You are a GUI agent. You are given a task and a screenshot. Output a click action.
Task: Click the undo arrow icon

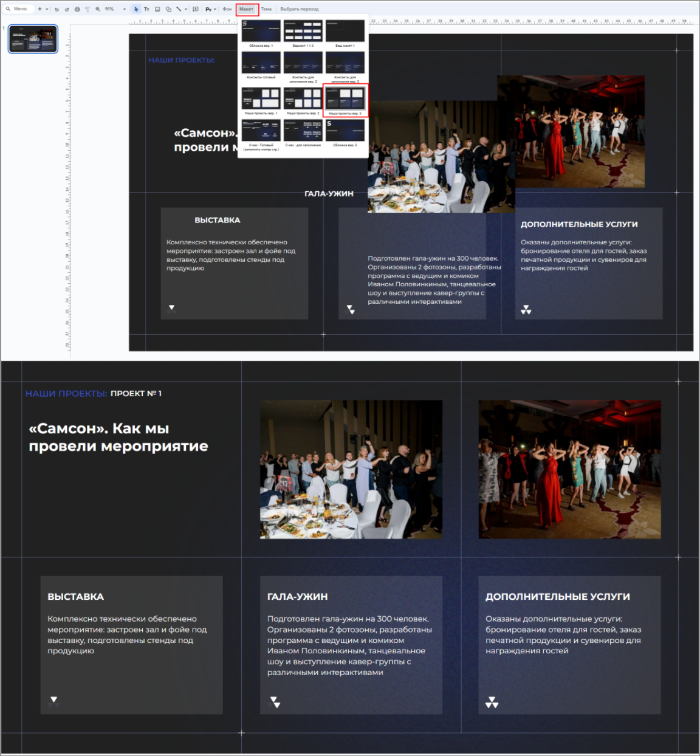click(x=57, y=9)
